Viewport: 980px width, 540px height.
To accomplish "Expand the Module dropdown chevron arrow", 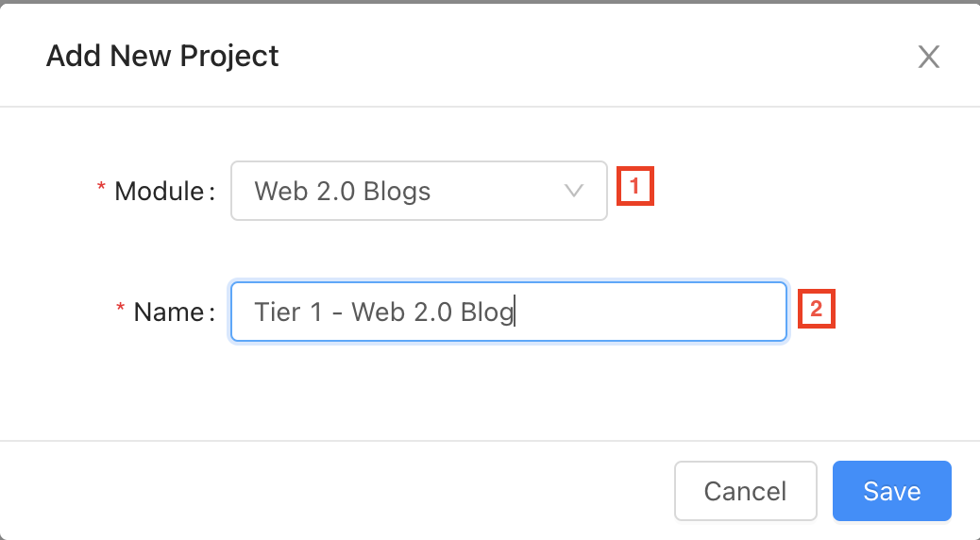I will (x=573, y=191).
